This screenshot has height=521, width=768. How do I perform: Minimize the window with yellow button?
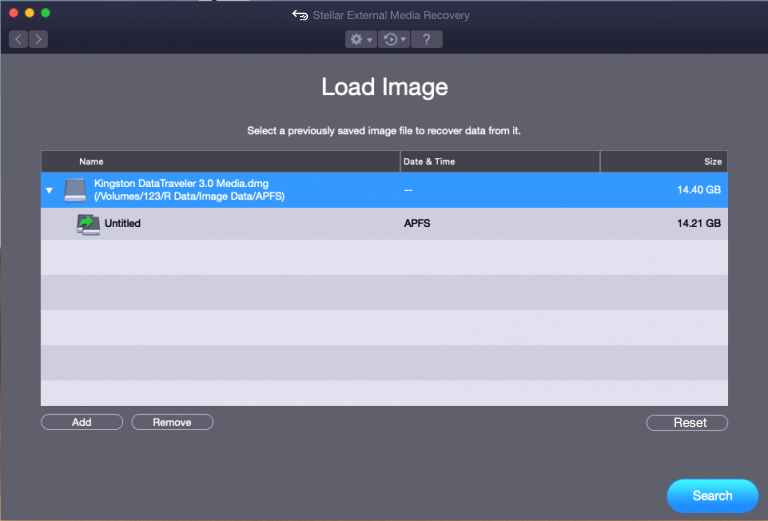pos(29,13)
